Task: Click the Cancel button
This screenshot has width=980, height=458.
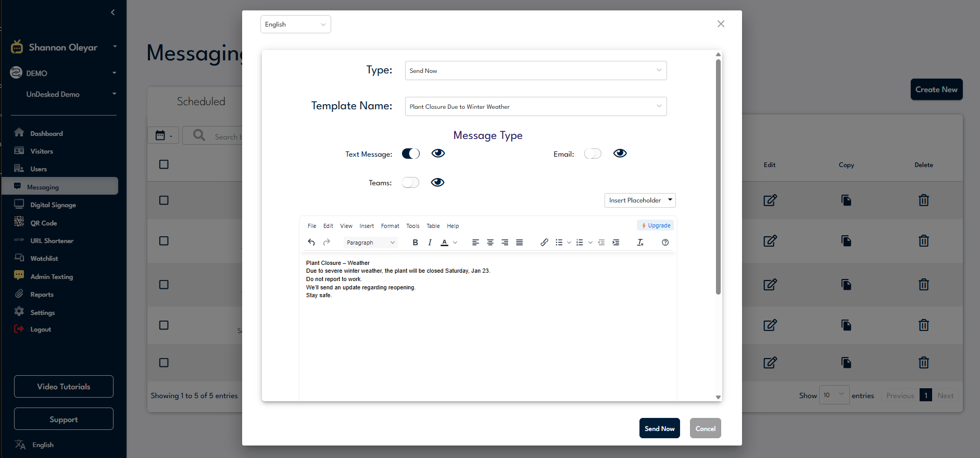Action: [x=705, y=428]
